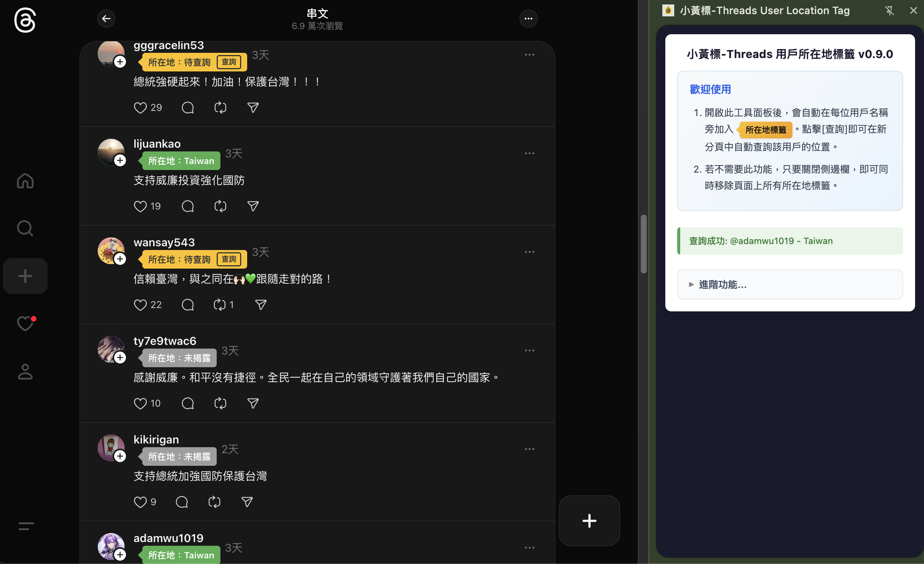Image resolution: width=924 pixels, height=564 pixels.
Task: Open more options for gggracelin53's comment
Action: tap(529, 55)
